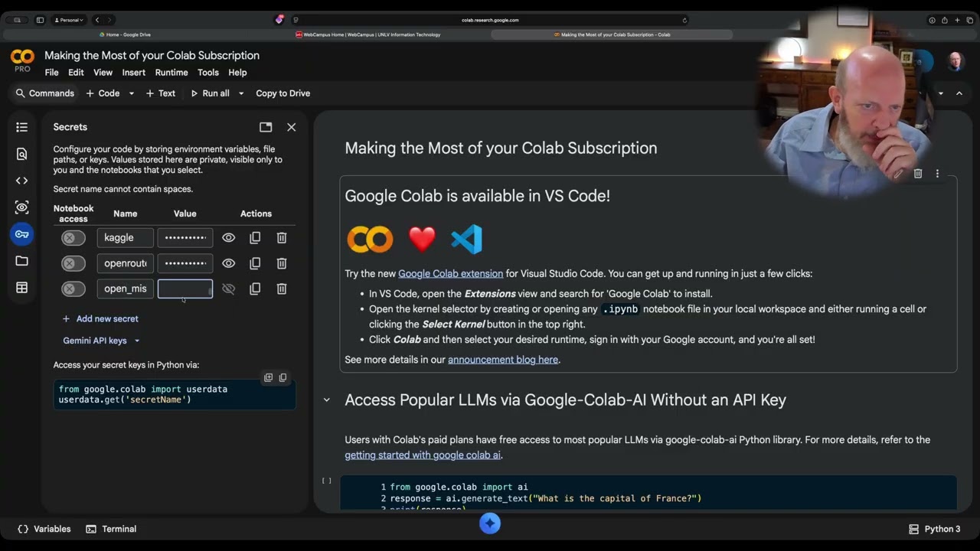Click the Colab PRO logo

pyautogui.click(x=22, y=60)
